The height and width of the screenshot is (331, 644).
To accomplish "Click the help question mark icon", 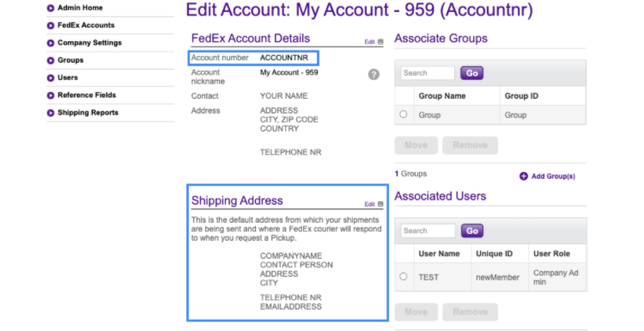I will 374,75.
